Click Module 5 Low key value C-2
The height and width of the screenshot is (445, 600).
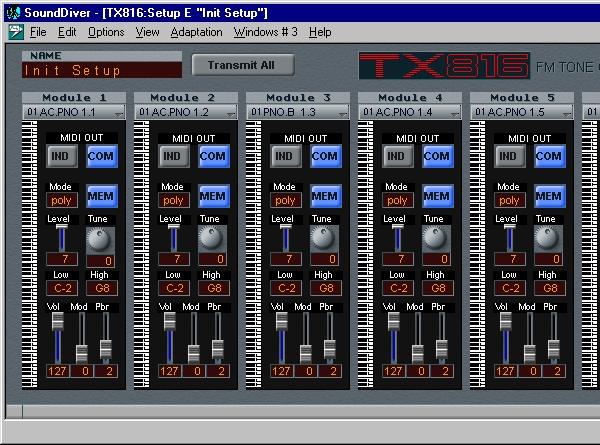(510, 288)
